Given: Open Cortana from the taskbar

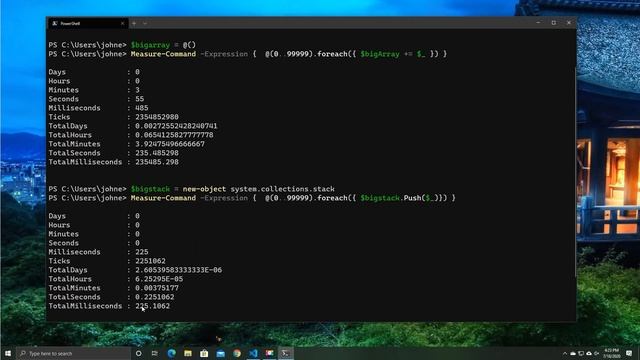Looking at the screenshot, I should (x=138, y=353).
